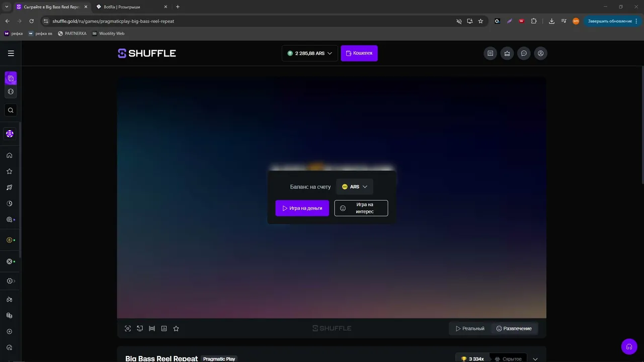
Task: Switch to Развлечение play mode
Action: (x=514, y=328)
